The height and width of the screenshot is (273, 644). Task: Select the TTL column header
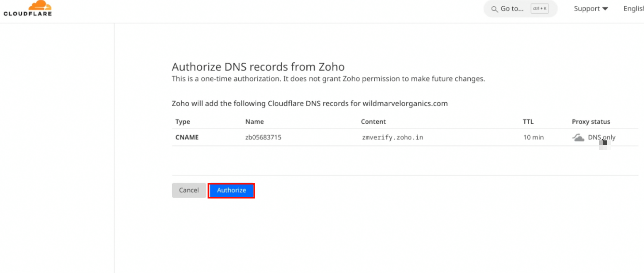tap(528, 122)
